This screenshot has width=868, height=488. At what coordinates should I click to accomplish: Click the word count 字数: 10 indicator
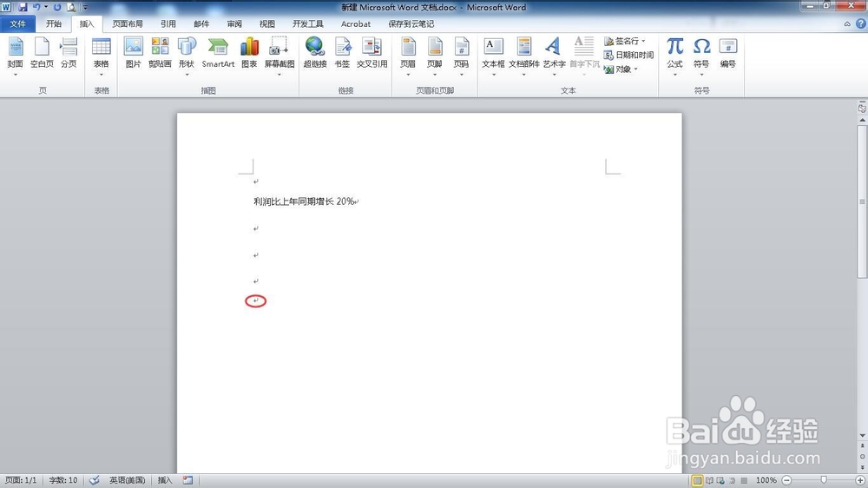click(63, 480)
